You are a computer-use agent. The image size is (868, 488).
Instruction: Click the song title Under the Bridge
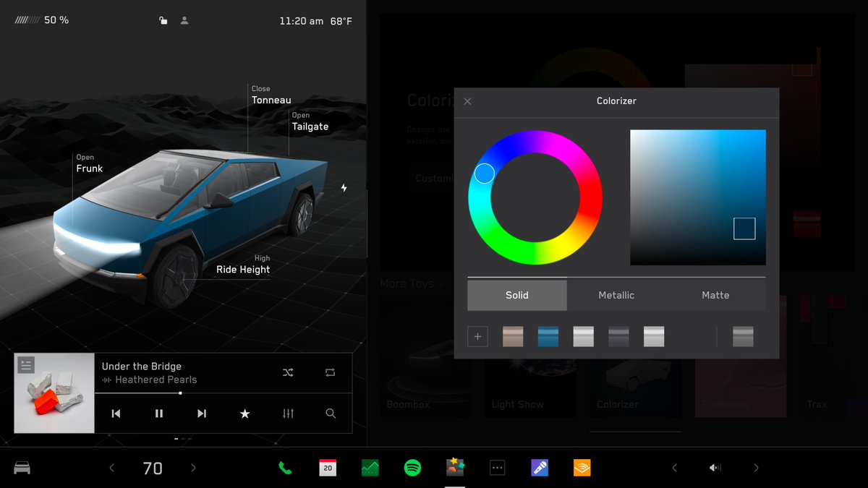(x=142, y=367)
